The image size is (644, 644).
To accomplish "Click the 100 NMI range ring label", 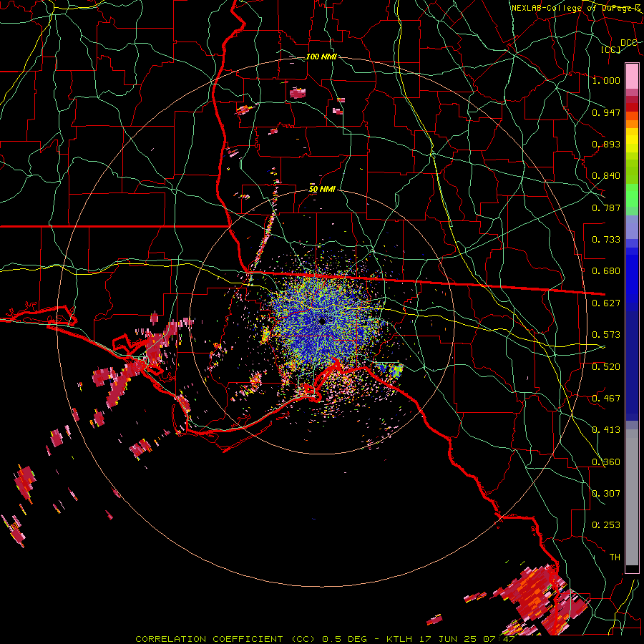I will pos(321,57).
